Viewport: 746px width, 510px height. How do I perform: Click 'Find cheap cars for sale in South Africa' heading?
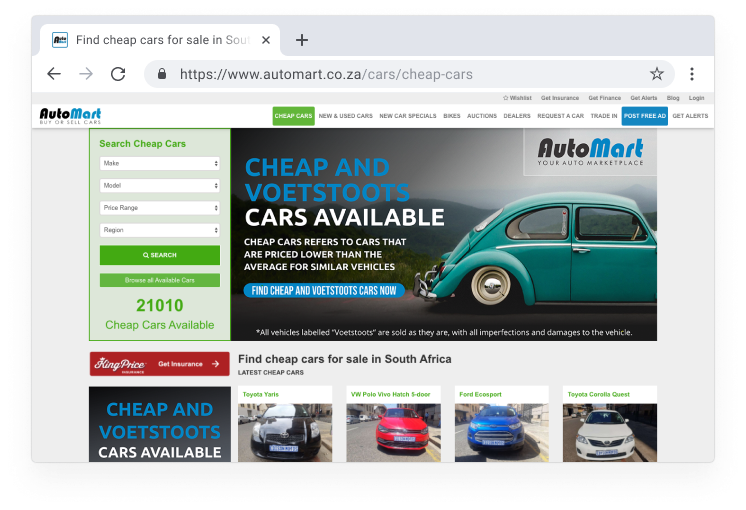coord(345,359)
